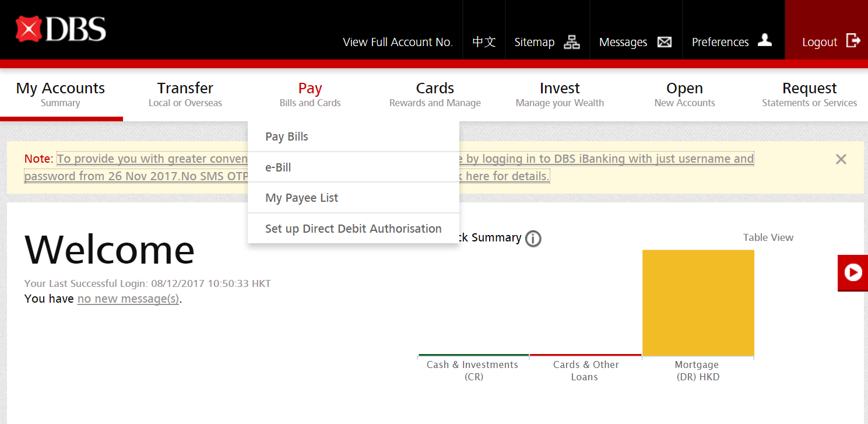Select Set up Direct Debit Authorisation
Viewport: 868px width, 424px height.
[353, 229]
